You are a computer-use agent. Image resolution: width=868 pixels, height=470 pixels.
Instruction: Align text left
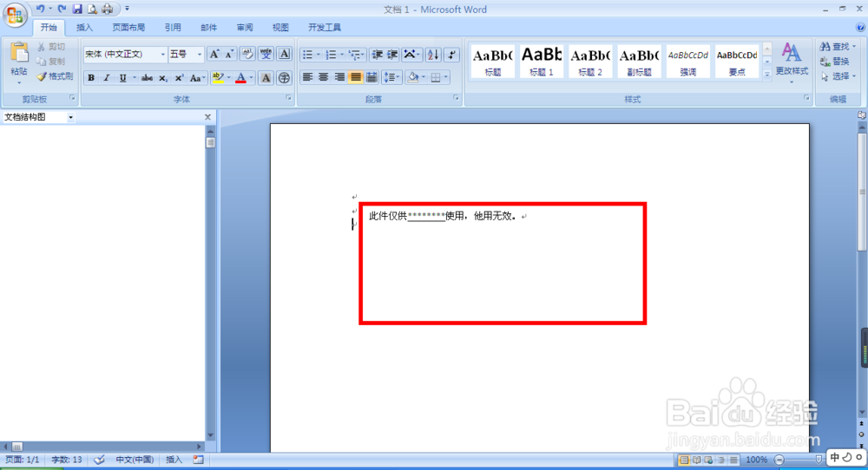[308, 77]
